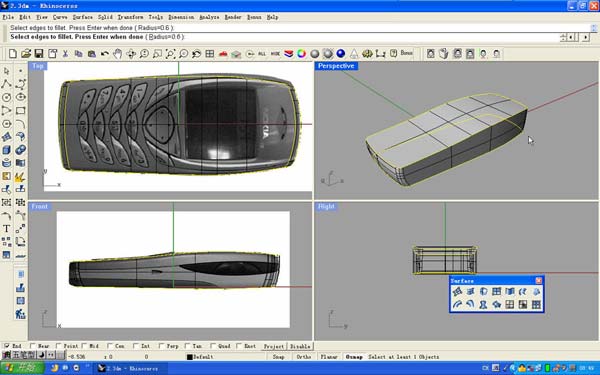The width and height of the screenshot is (600, 375).
Task: Pick the Ellipse tool in the sidebar
Action: coord(20,97)
